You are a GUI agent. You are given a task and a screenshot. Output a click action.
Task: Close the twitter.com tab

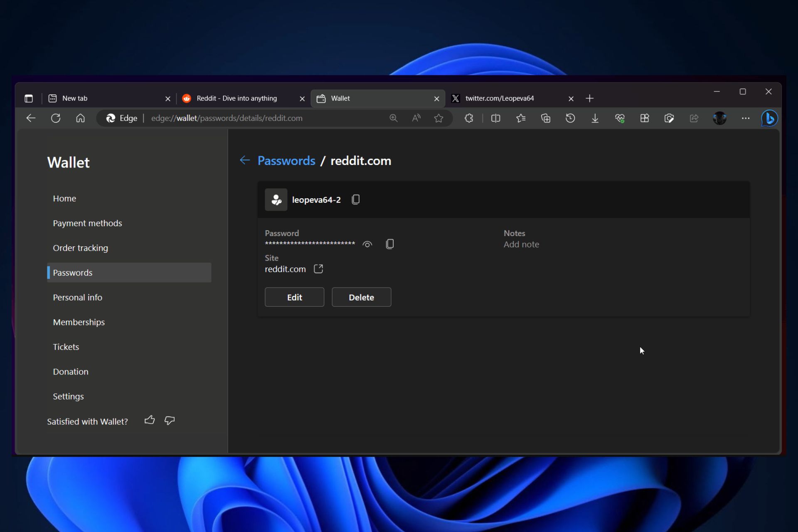tap(571, 99)
